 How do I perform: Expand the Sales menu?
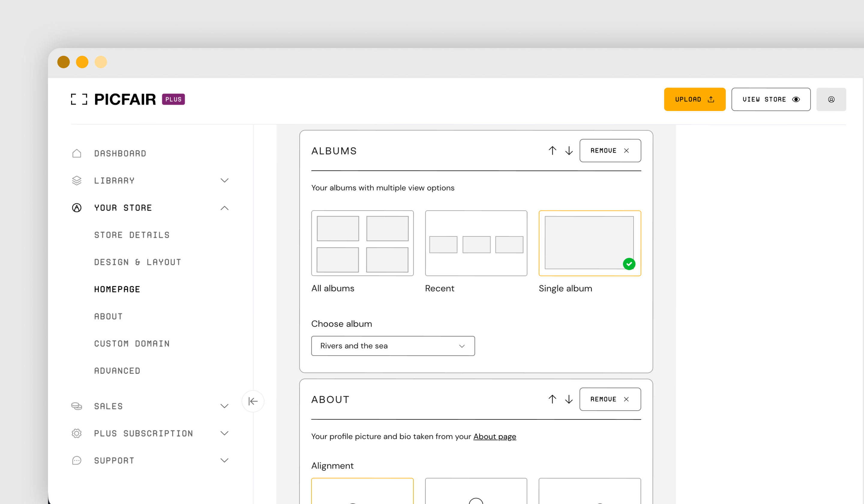point(225,406)
